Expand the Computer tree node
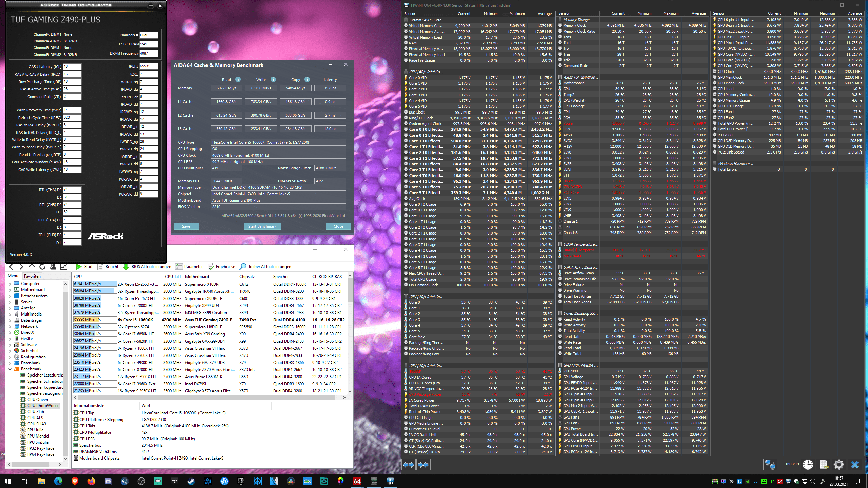Screen dimensions: 868x488 (x=10, y=284)
